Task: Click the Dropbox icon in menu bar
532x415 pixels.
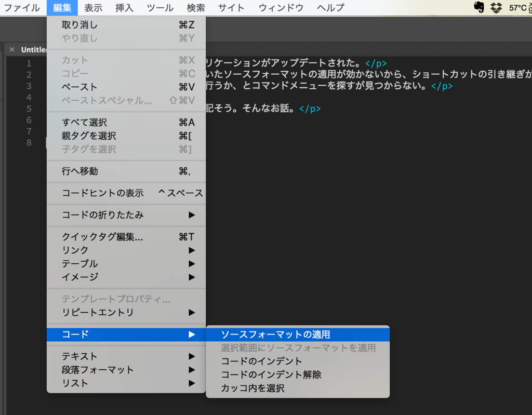Action: click(x=496, y=7)
